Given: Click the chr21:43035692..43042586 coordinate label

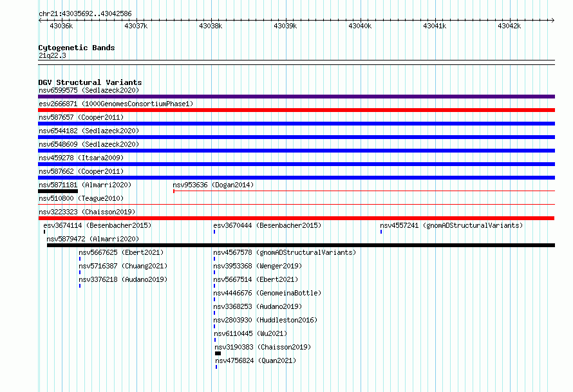Looking at the screenshot, I should [85, 14].
